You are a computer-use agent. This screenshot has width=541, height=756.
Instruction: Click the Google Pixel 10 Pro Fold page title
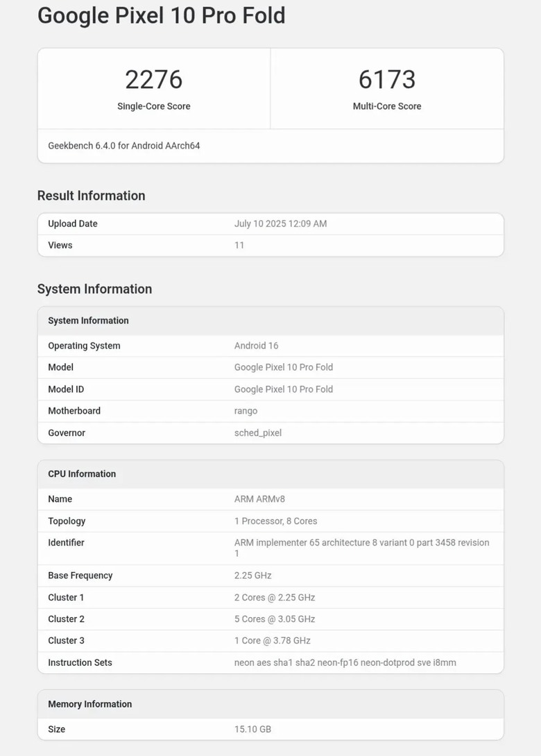click(162, 15)
